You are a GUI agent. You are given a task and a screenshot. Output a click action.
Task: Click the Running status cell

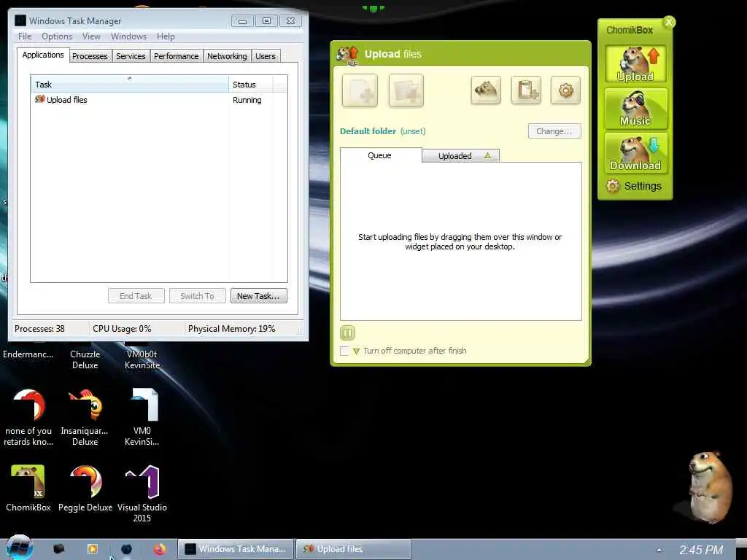tap(247, 100)
